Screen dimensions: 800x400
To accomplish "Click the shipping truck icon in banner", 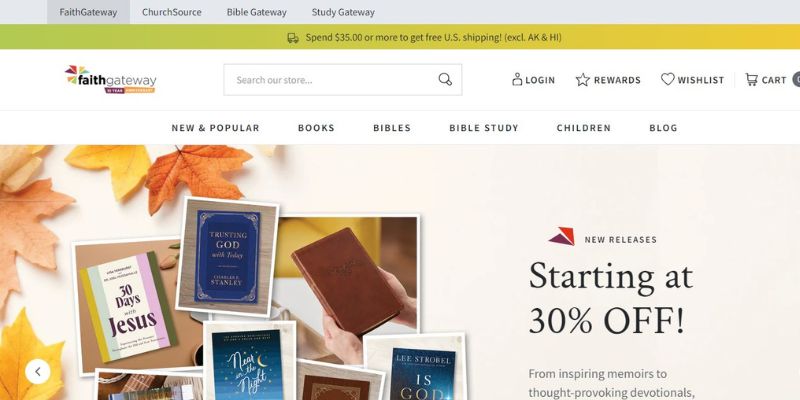I will tap(293, 38).
